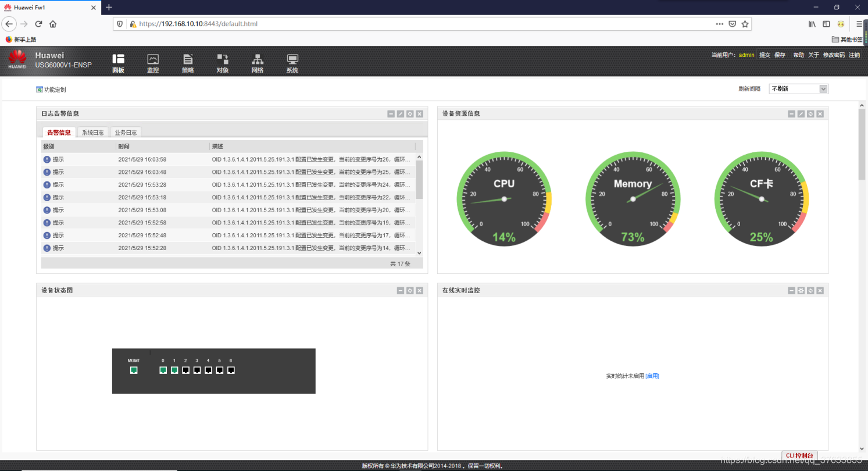Viewport: 868px width, 471px height.
Task: Click the 功能定制 customize link
Action: pyautogui.click(x=51, y=90)
